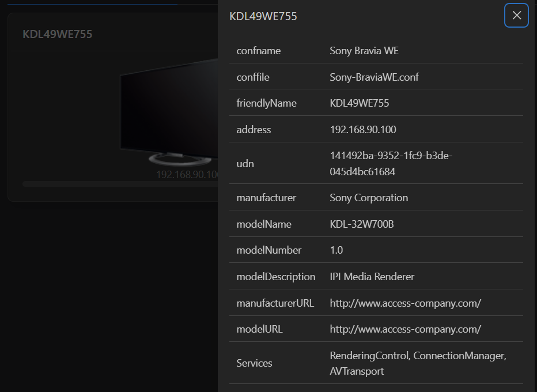Select the modelNumber value 1.0
This screenshot has height=392, width=537.
(336, 250)
